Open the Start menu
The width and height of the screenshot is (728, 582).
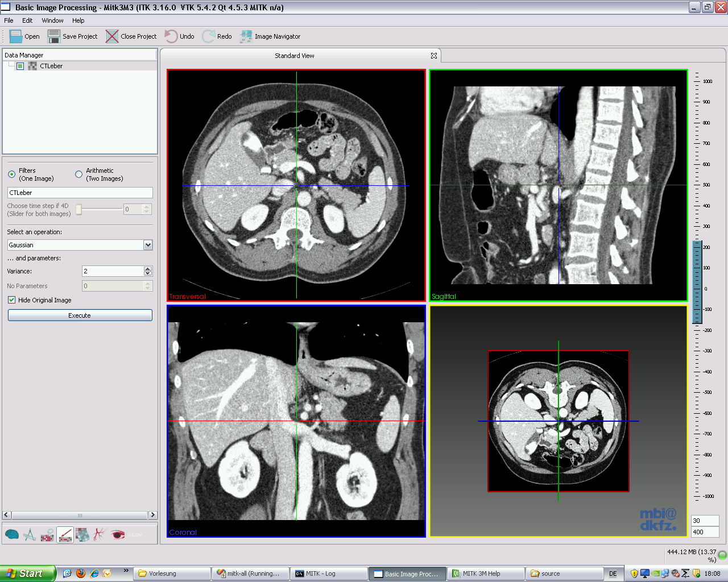coord(27,573)
